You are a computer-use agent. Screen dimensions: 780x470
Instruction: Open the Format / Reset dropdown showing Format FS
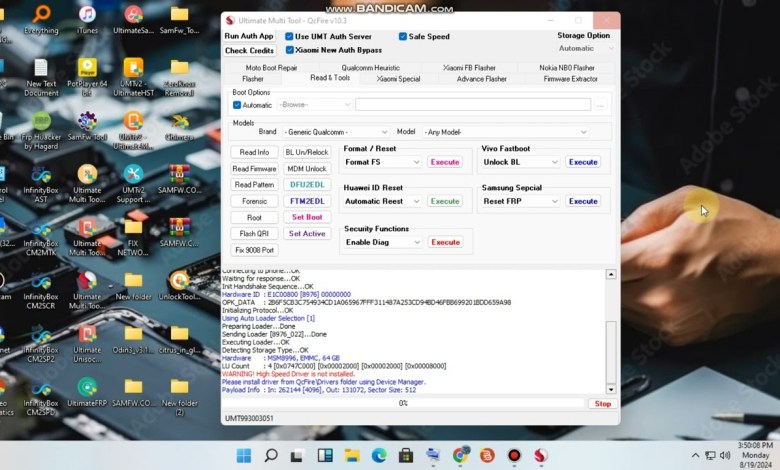tap(382, 162)
